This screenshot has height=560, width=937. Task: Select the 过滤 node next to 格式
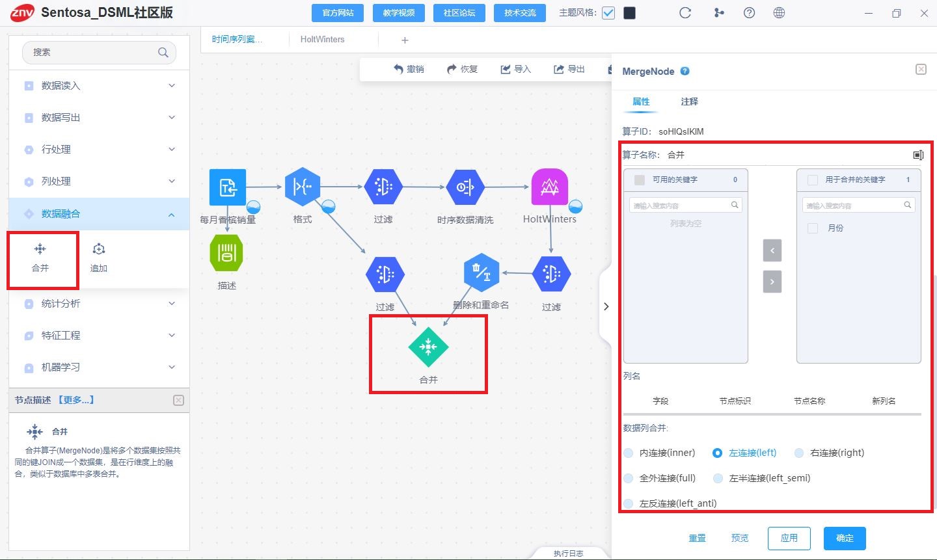383,187
